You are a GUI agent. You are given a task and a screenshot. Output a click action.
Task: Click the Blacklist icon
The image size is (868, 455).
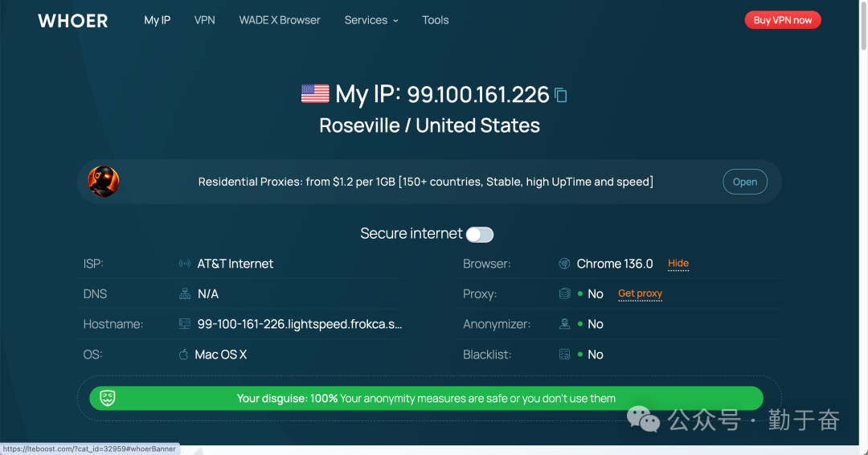[x=565, y=355]
